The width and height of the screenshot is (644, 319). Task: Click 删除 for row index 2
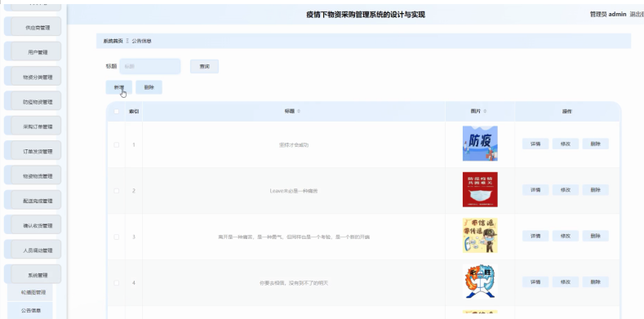pos(596,190)
